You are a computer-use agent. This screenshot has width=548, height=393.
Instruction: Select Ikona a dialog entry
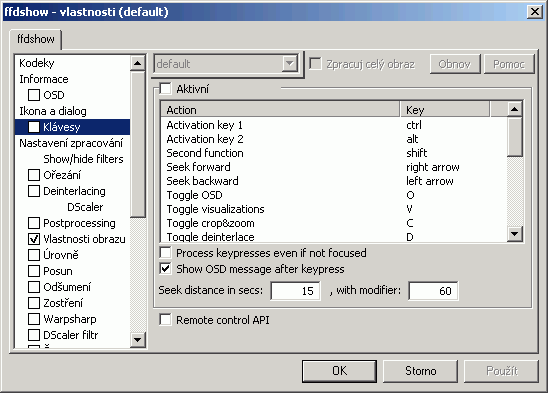point(53,111)
